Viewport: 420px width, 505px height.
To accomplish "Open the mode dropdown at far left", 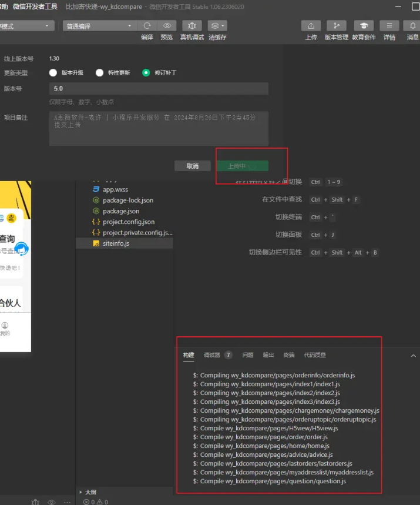I will 26,26.
